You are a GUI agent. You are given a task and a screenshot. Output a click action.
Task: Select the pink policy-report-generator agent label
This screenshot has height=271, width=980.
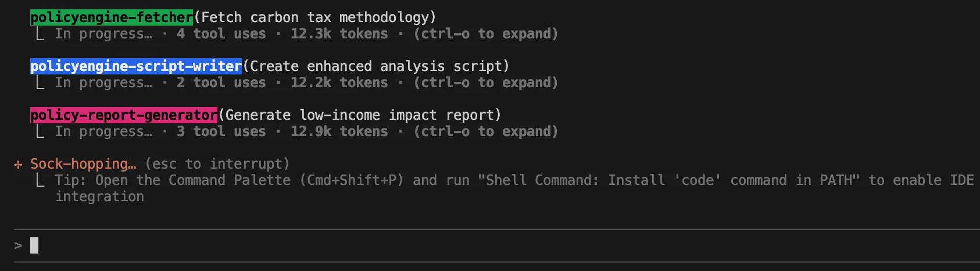point(124,115)
